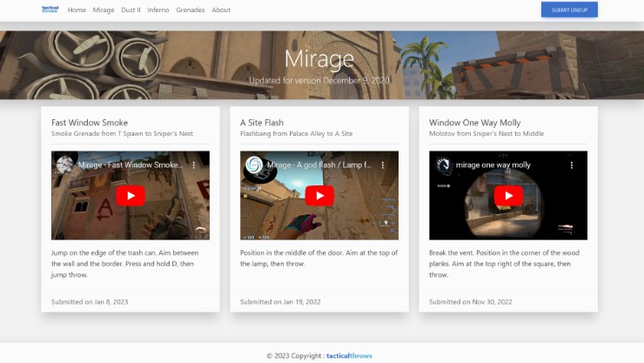644x363 pixels.
Task: Visit the About page
Action: tap(221, 10)
